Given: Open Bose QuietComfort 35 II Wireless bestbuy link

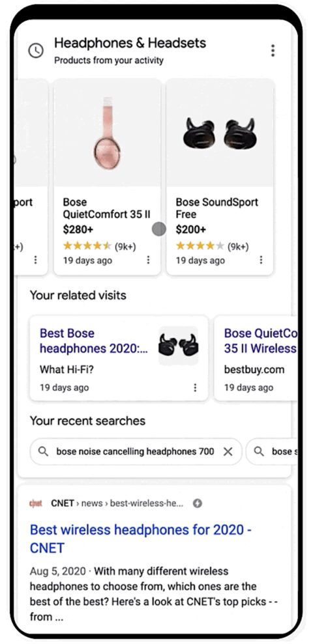Looking at the screenshot, I should point(260,341).
